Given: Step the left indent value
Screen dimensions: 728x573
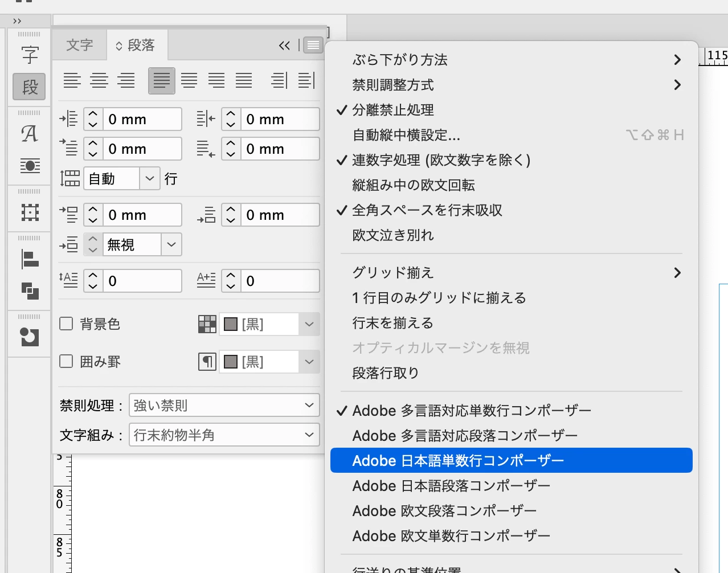Looking at the screenshot, I should [93, 119].
